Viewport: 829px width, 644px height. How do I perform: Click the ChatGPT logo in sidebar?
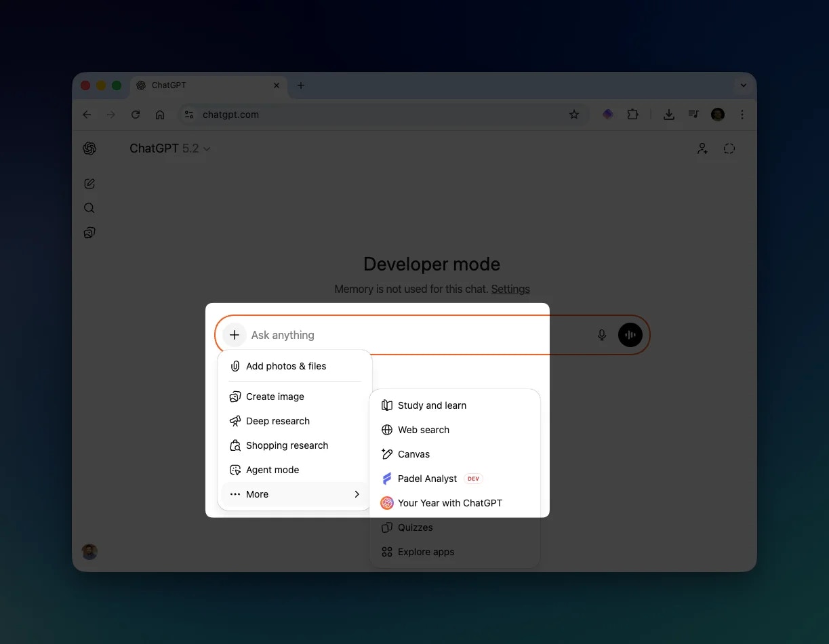pyautogui.click(x=89, y=148)
